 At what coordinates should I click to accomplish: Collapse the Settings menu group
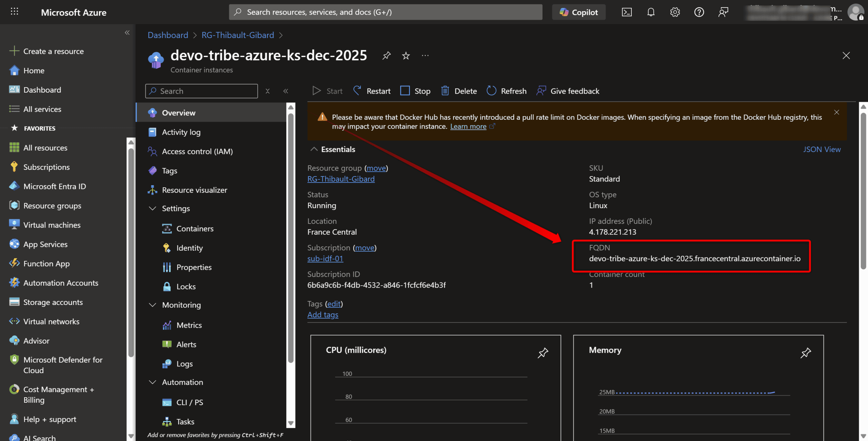(153, 208)
